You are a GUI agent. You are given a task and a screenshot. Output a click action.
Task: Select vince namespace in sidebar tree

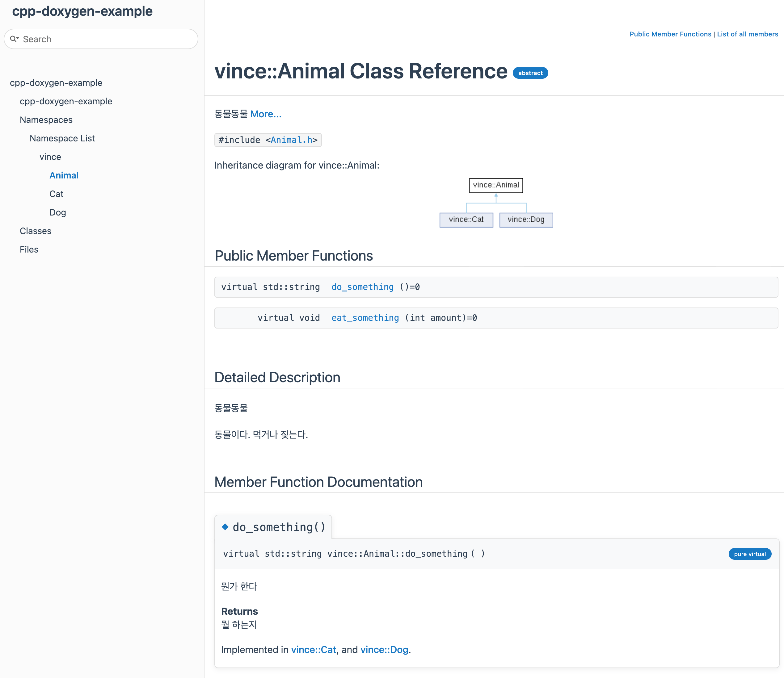50,157
